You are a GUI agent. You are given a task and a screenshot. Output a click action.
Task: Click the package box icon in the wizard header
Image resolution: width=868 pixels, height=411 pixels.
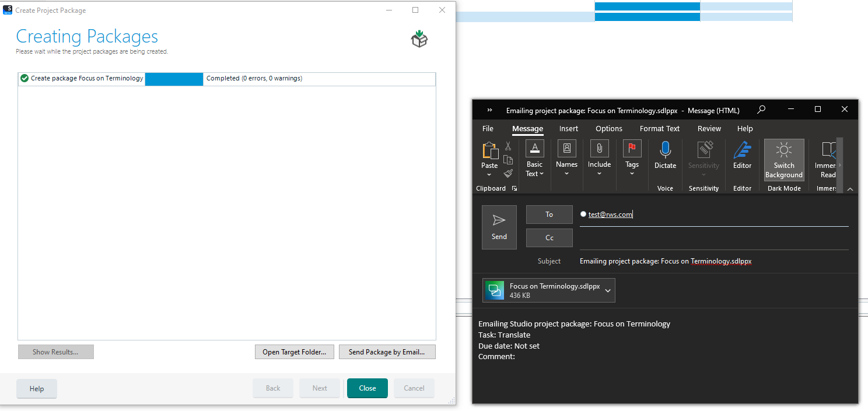pos(419,38)
